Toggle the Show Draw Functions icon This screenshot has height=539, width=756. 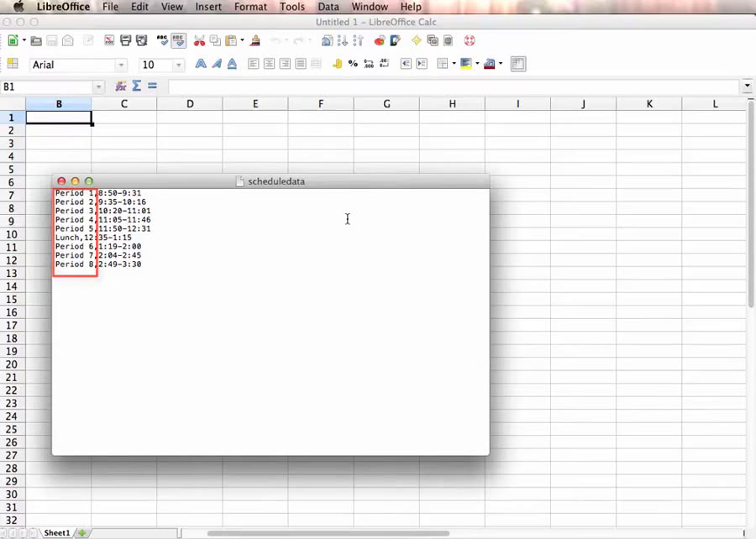(x=396, y=40)
